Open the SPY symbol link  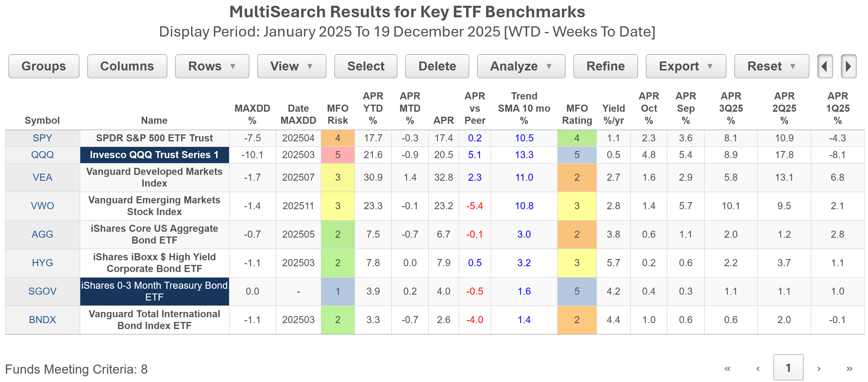coord(42,138)
